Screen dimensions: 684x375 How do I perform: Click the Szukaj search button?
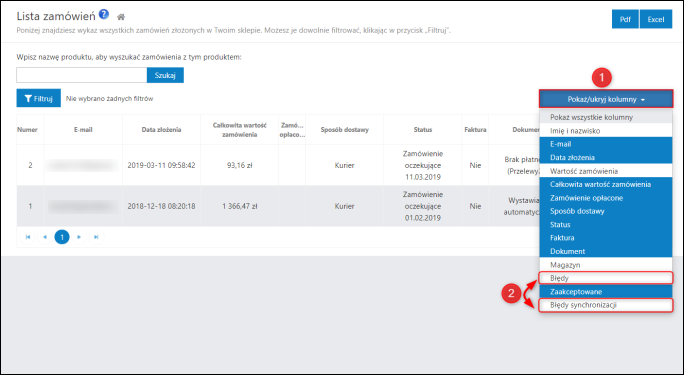165,75
